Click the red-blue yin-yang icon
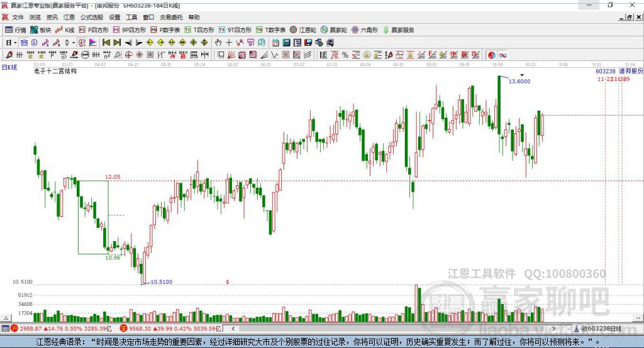The image size is (644, 348). (492, 55)
